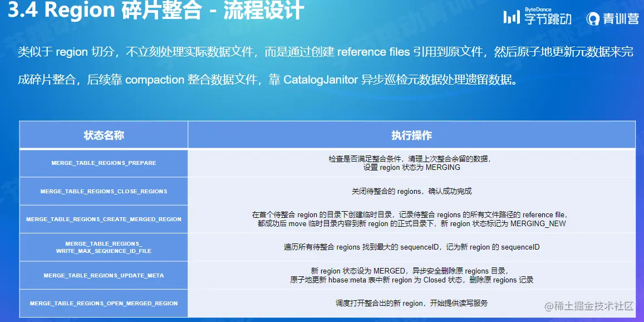
Task: Click the intro paragraph mentioning reference files
Action: point(325,52)
